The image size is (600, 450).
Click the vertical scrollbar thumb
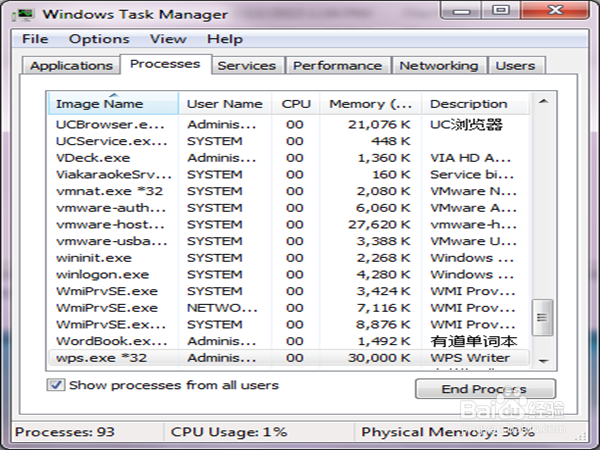click(542, 317)
